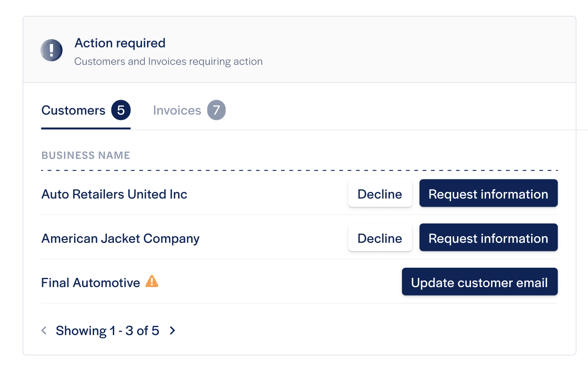This screenshot has height=389, width=588.
Task: Decline American Jacket Company
Action: [x=380, y=238]
